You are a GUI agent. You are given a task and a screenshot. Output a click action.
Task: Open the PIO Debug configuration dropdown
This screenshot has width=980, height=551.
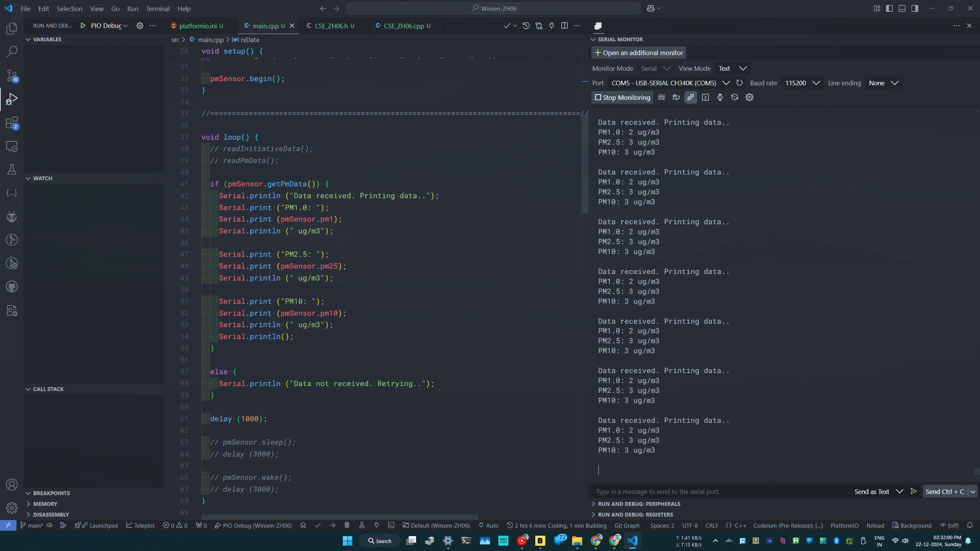pos(109,26)
